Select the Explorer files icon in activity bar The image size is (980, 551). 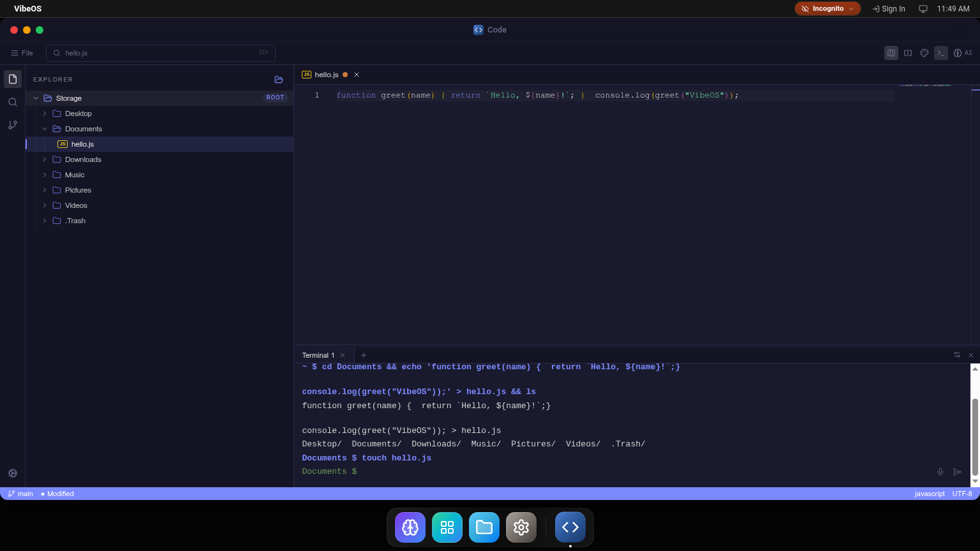[x=13, y=79]
